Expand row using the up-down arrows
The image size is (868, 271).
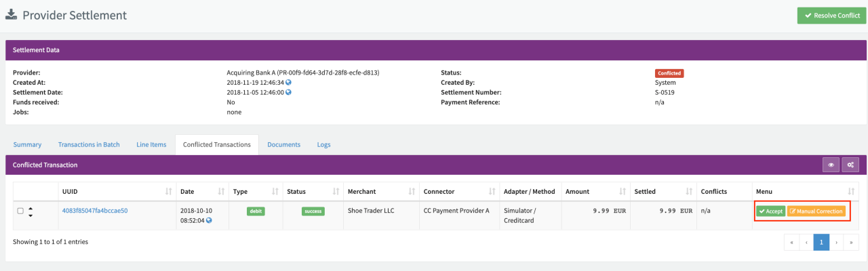[x=31, y=211]
